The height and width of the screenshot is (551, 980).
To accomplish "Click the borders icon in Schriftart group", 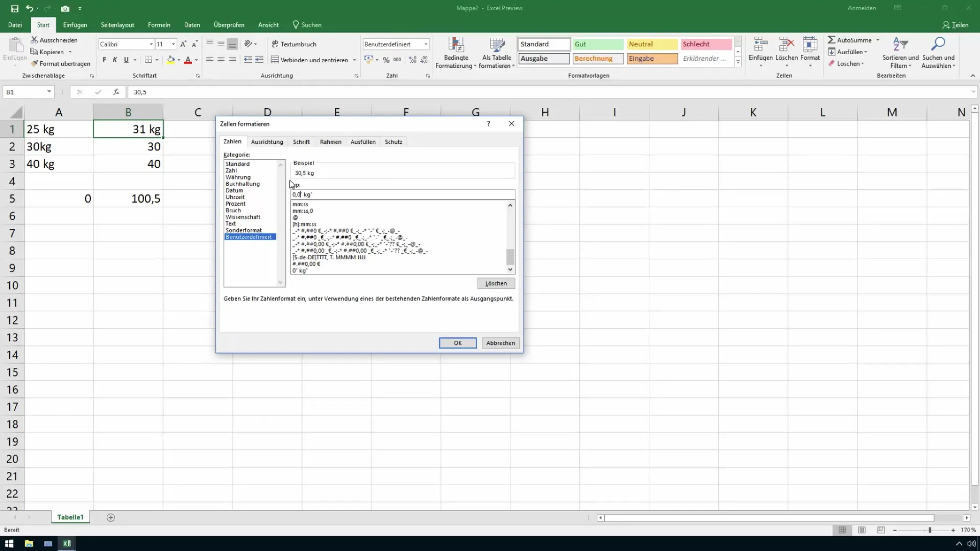I will (x=148, y=60).
